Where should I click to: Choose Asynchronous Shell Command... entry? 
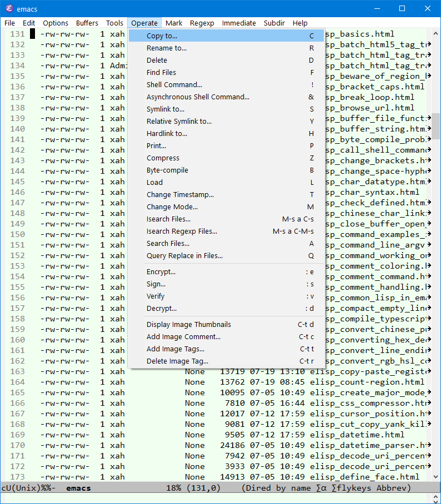pos(226,97)
